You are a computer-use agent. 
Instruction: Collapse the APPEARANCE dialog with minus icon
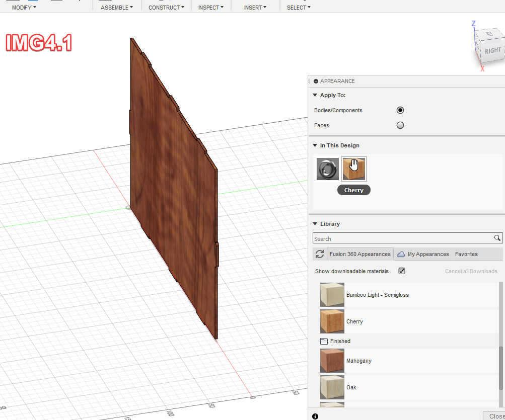316,81
